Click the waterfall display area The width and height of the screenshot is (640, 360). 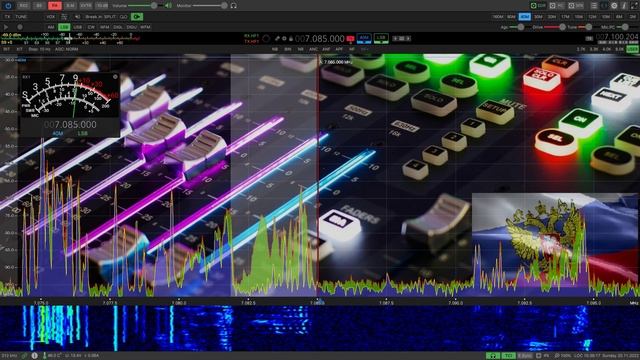tap(320, 328)
